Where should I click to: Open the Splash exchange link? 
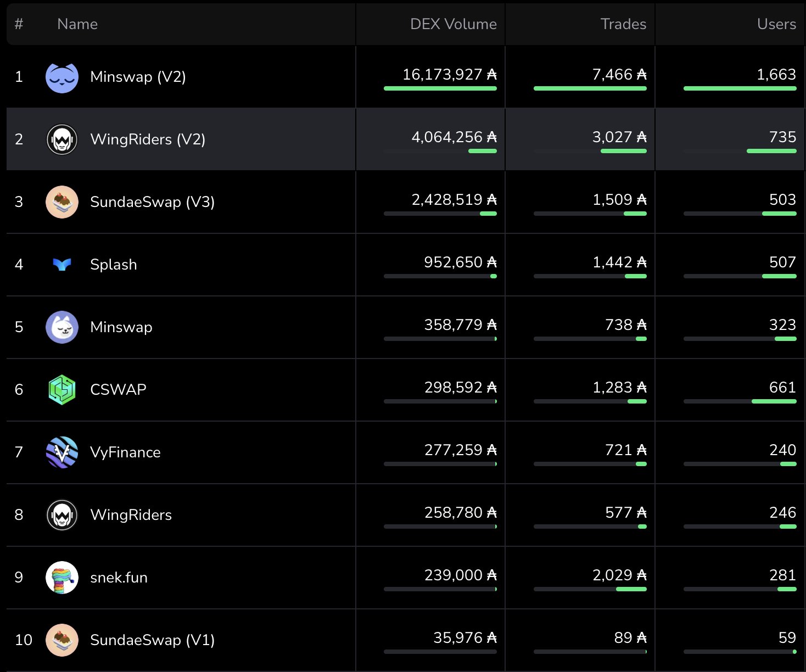[114, 265]
